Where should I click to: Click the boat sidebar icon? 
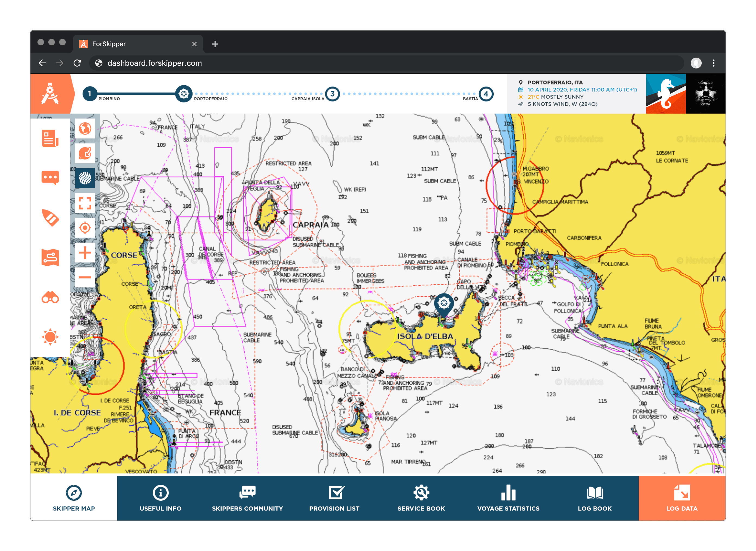[50, 218]
